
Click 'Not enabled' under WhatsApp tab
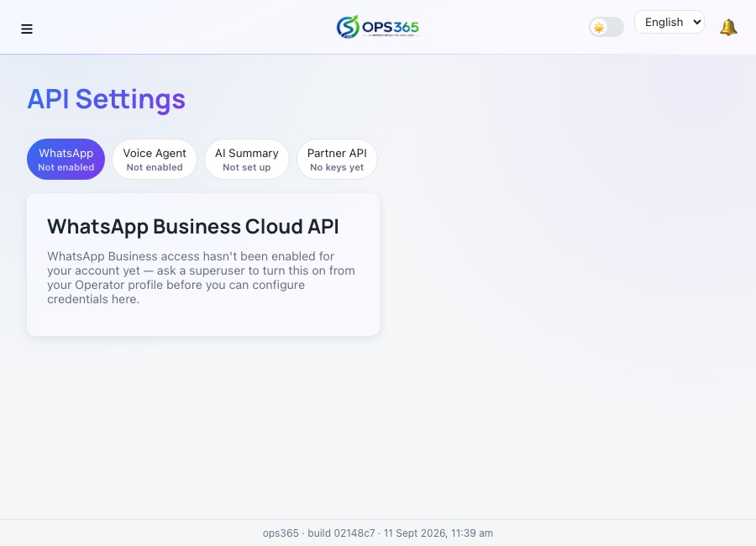(x=66, y=167)
